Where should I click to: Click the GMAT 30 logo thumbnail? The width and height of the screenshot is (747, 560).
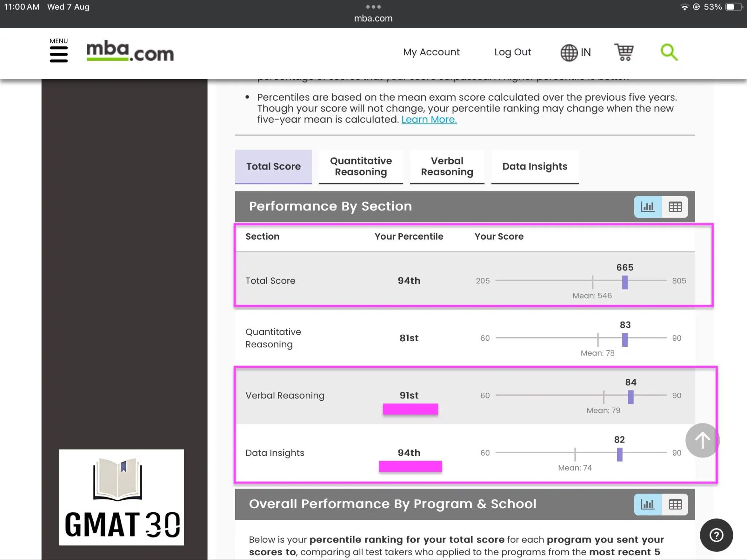121,497
